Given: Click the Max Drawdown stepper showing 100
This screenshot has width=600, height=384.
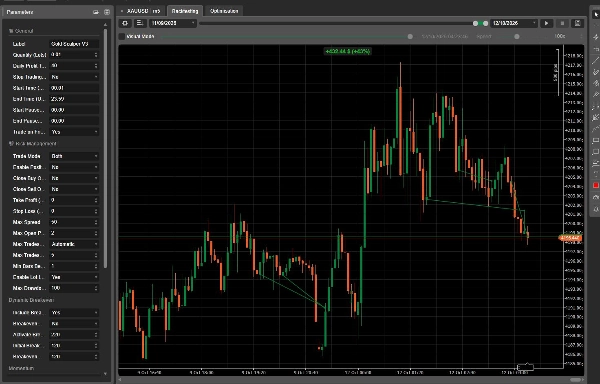Looking at the screenshot, I should point(96,288).
